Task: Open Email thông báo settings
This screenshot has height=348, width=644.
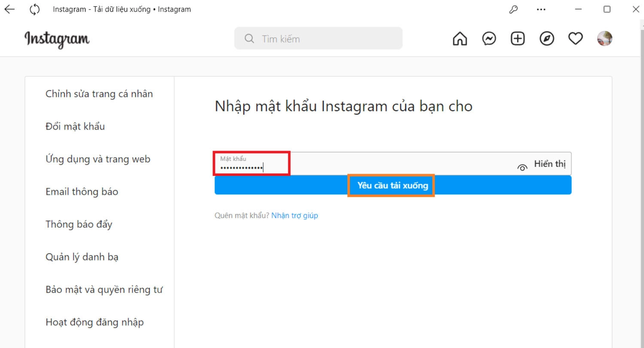Action: coord(82,192)
